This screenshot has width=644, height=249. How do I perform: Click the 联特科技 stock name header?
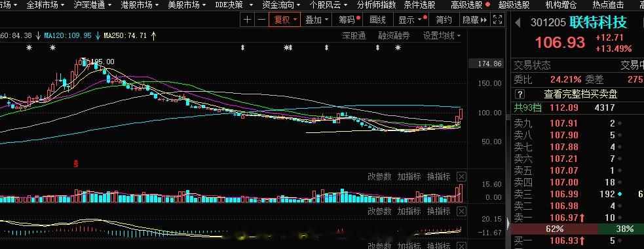(x=597, y=22)
